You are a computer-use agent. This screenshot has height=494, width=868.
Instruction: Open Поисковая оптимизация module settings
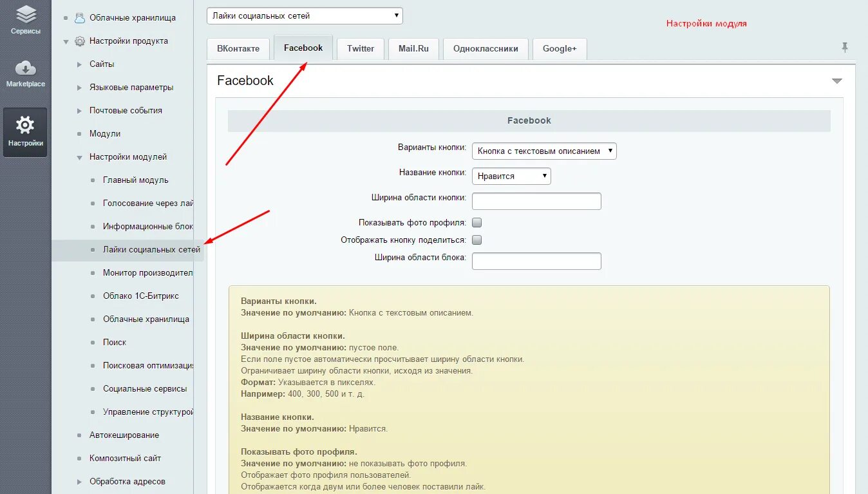tap(148, 365)
